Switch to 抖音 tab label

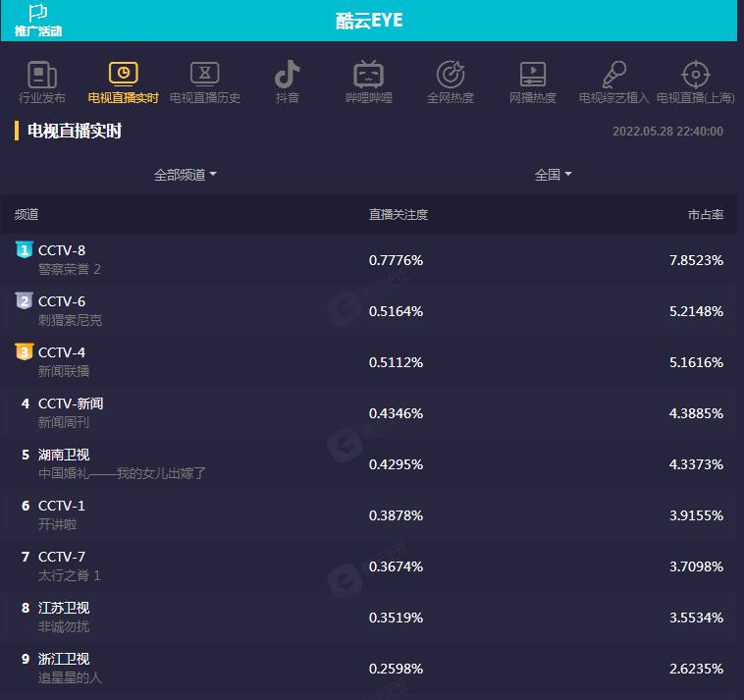coord(287,98)
